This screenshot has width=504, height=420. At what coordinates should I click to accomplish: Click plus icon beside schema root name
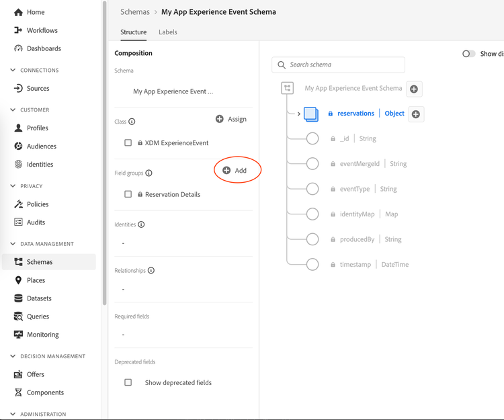click(x=414, y=89)
